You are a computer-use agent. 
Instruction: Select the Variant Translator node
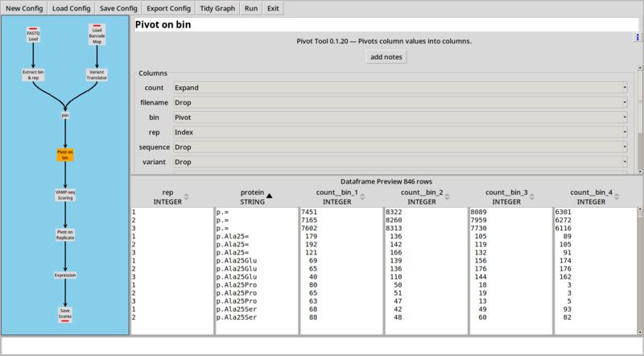pos(97,74)
